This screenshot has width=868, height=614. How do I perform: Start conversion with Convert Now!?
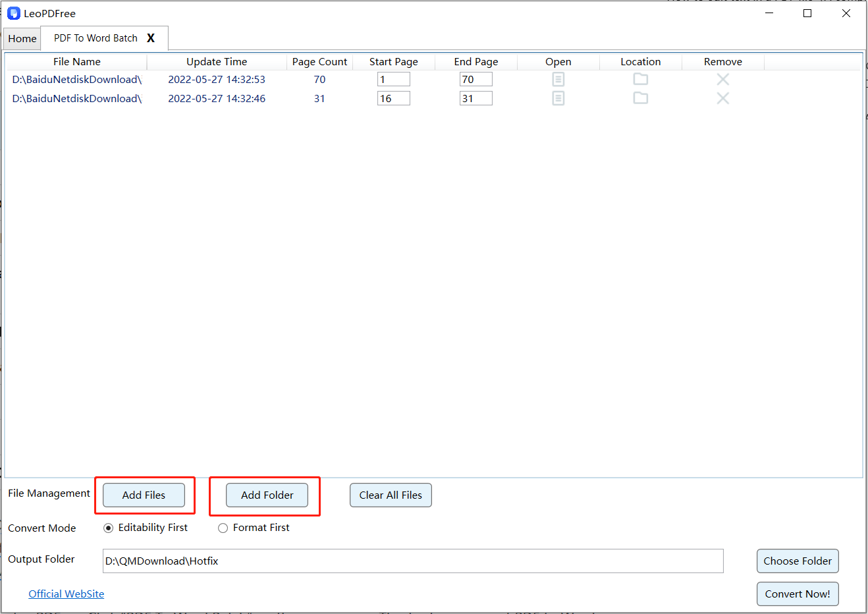click(797, 594)
